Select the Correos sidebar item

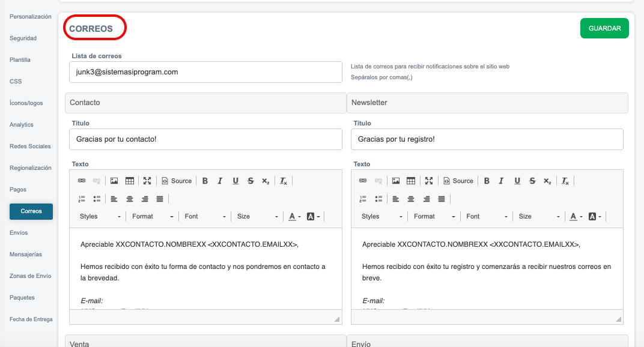click(31, 211)
